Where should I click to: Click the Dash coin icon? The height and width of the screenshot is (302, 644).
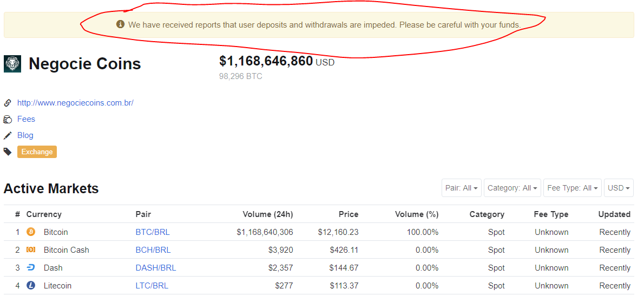(x=31, y=268)
